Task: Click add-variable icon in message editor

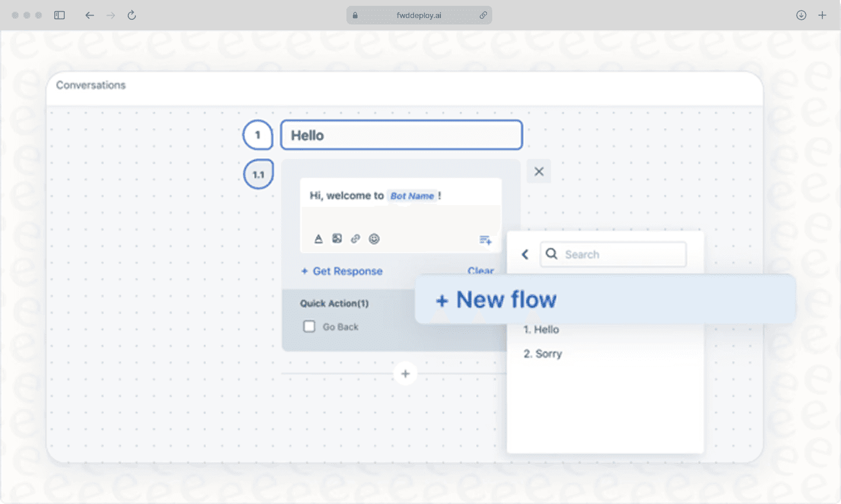Action: (485, 240)
